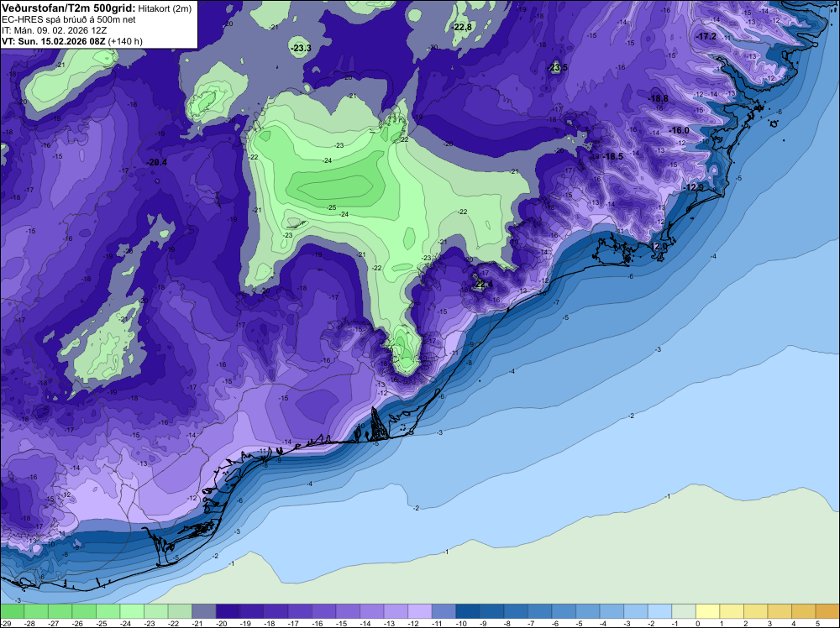Image resolution: width=840 pixels, height=628 pixels.
Task: Click the bold -18.8 value label
Action: pos(659,98)
